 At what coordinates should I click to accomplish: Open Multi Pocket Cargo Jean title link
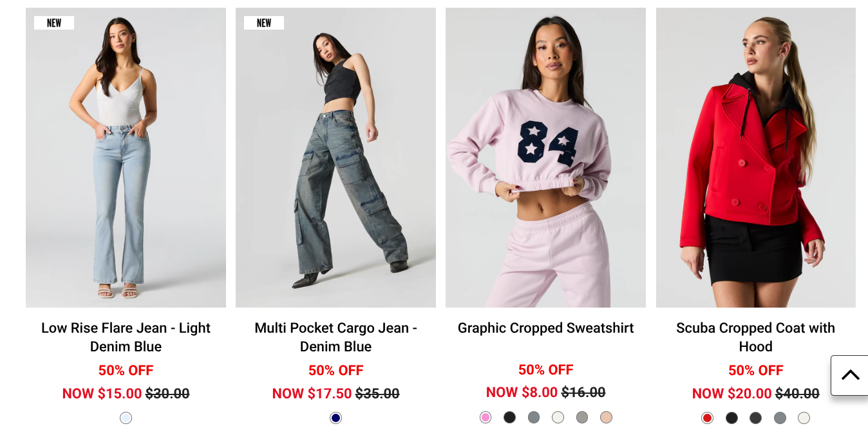click(x=335, y=337)
